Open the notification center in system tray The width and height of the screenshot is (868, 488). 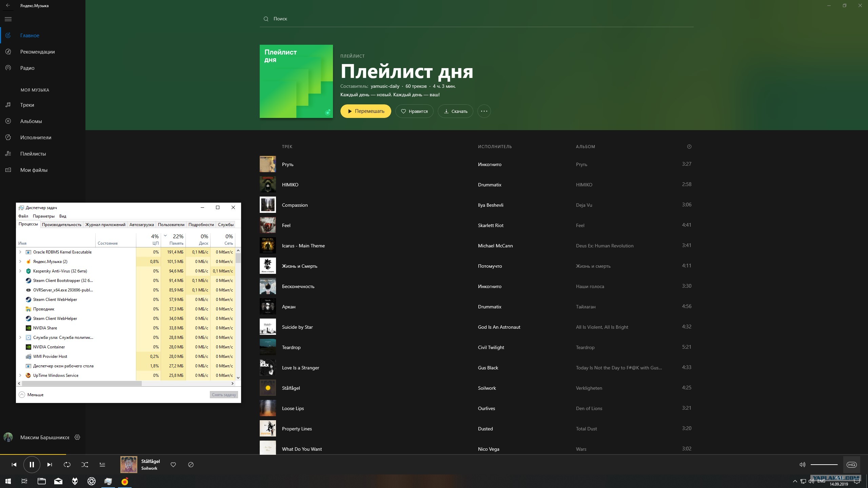[x=857, y=481]
